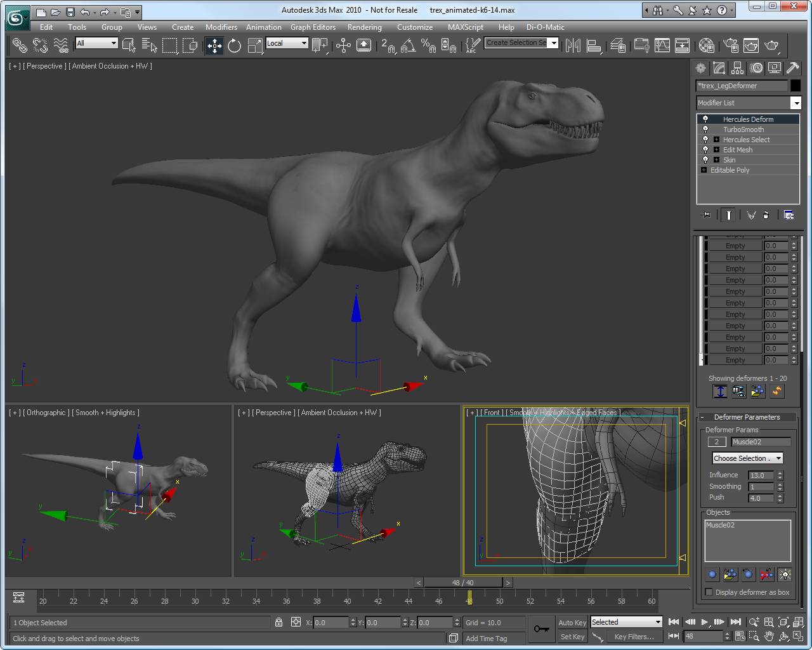Open the Animation menu
The image size is (812, 650).
pos(264,27)
